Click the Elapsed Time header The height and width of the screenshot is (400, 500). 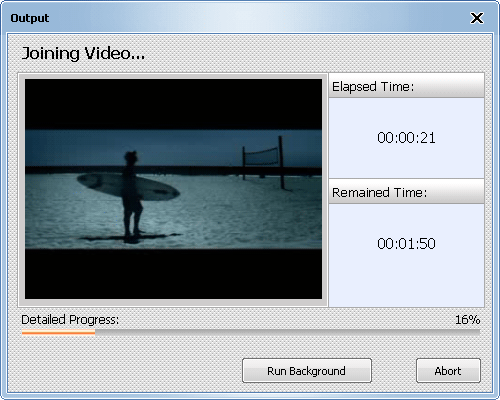pyautogui.click(x=406, y=86)
